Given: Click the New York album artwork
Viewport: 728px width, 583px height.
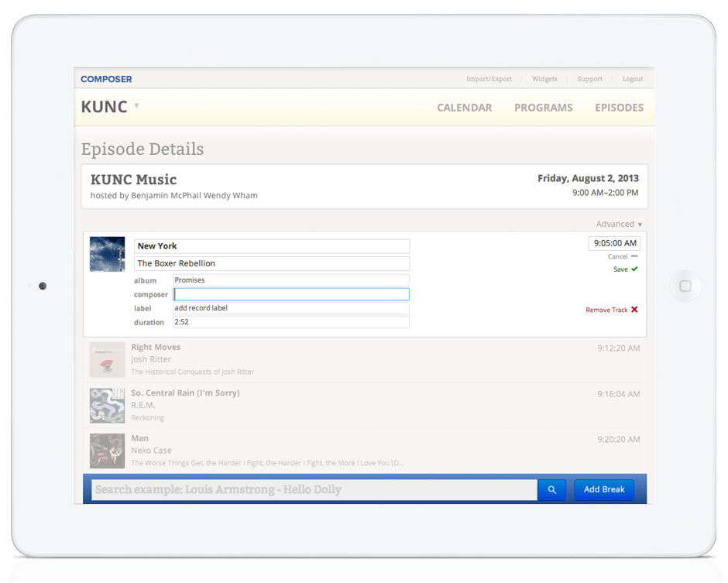Looking at the screenshot, I should coord(107,254).
